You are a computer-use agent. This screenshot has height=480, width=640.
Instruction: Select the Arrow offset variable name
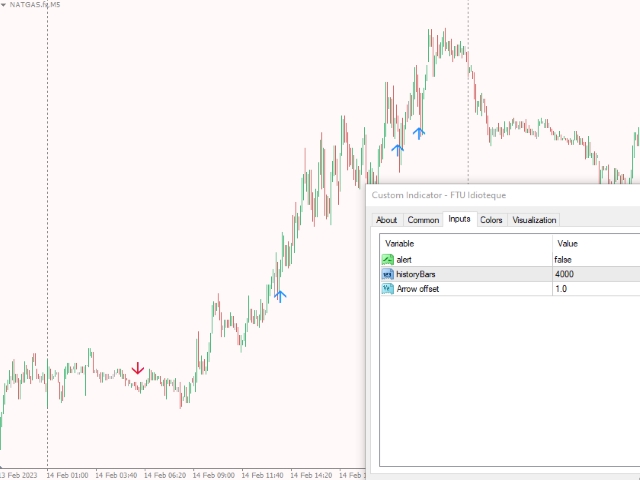[418, 289]
